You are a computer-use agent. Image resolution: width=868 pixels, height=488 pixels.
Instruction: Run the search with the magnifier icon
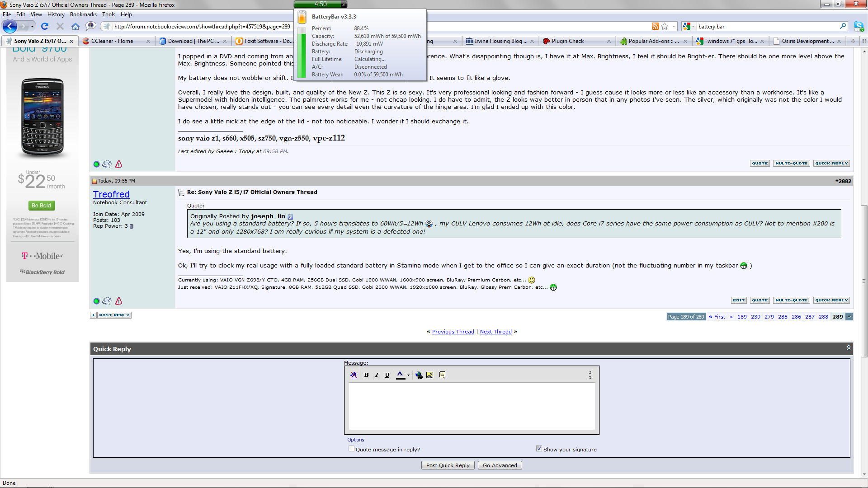(843, 26)
